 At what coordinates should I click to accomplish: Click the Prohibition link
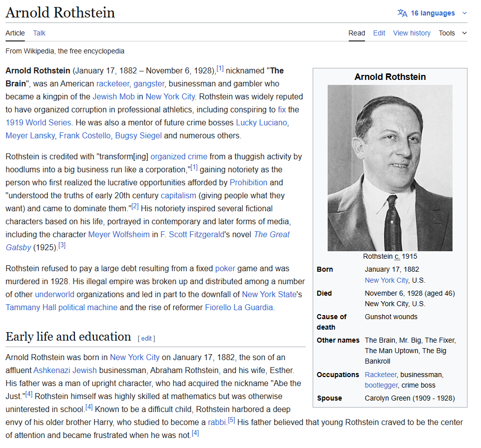coord(248,182)
